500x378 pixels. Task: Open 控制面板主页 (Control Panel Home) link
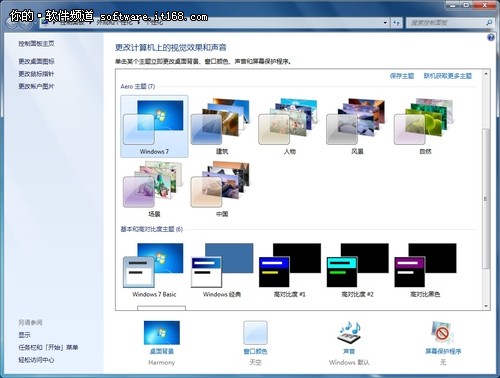coord(36,44)
